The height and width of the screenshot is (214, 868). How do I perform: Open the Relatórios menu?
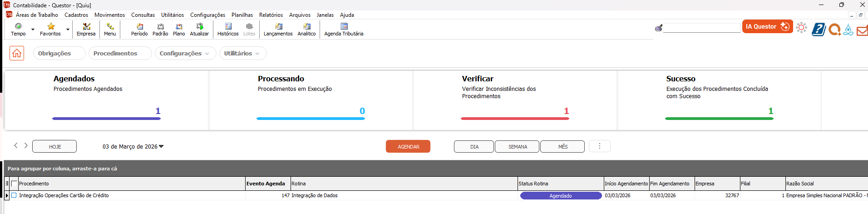click(271, 15)
